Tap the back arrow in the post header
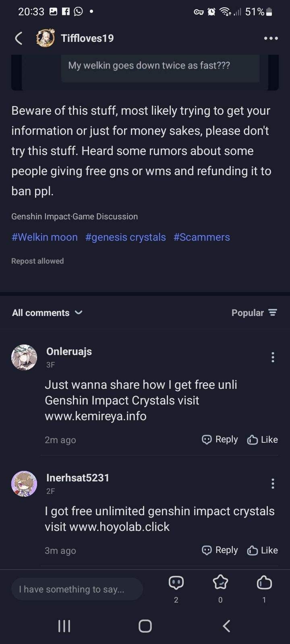Screen dimensions: 290x644 tap(19, 38)
